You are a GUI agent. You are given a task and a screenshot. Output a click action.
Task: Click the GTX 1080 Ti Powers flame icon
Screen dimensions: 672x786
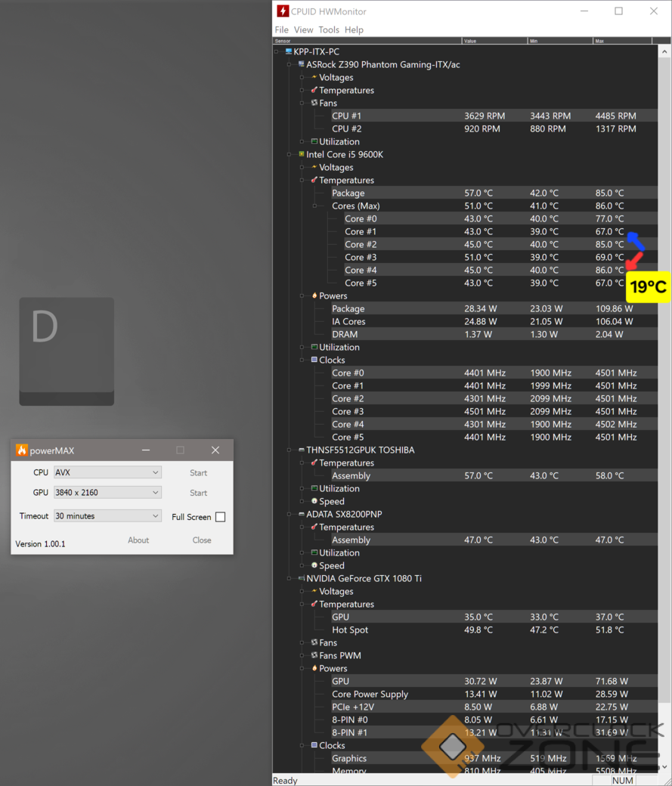point(314,667)
